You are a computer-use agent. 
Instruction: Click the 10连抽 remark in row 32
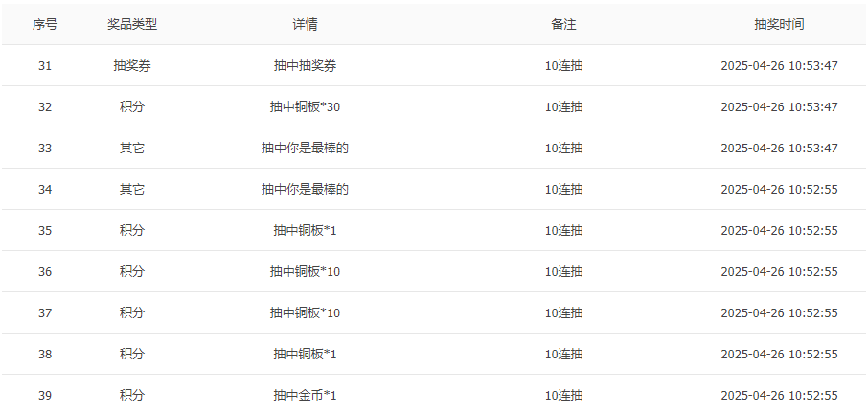pos(563,107)
